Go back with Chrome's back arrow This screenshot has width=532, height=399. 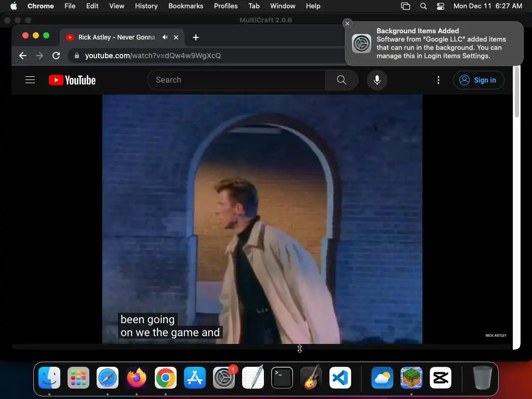(x=23, y=56)
